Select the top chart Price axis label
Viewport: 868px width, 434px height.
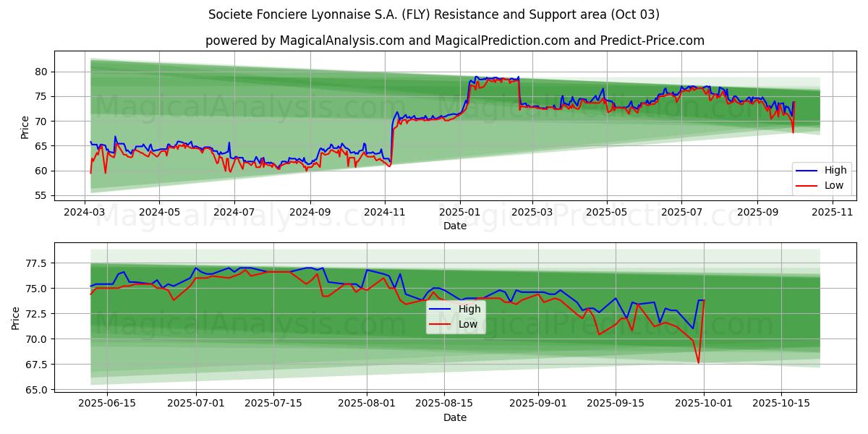(25, 126)
